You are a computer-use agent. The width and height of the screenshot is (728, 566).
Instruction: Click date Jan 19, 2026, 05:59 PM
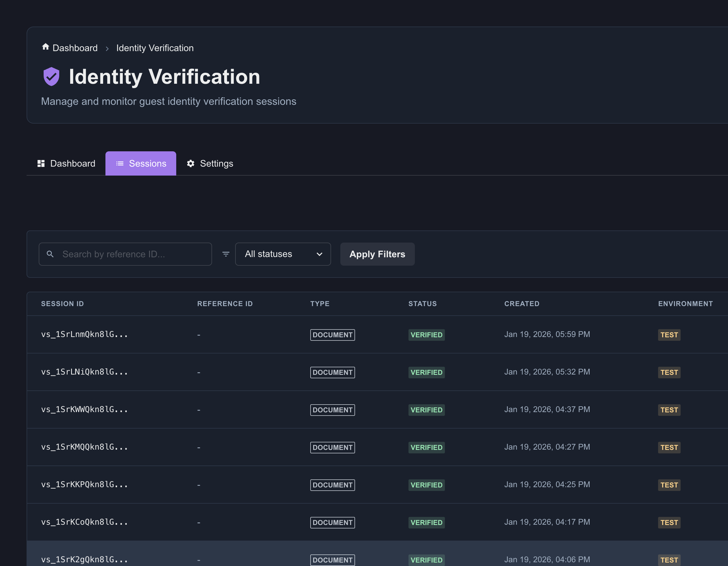point(547,334)
